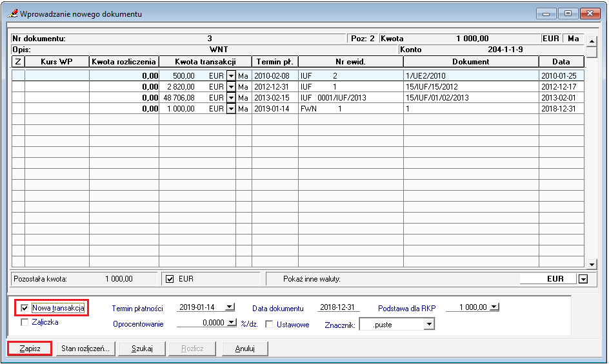
Task: Click payment term 2010-02-08 cell
Action: coord(275,75)
